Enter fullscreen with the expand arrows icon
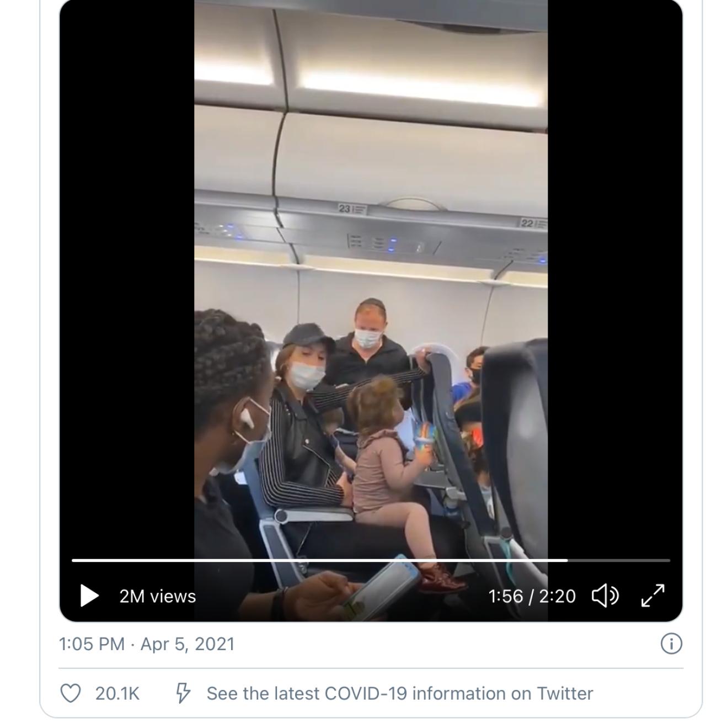The width and height of the screenshot is (706, 728). (x=653, y=596)
